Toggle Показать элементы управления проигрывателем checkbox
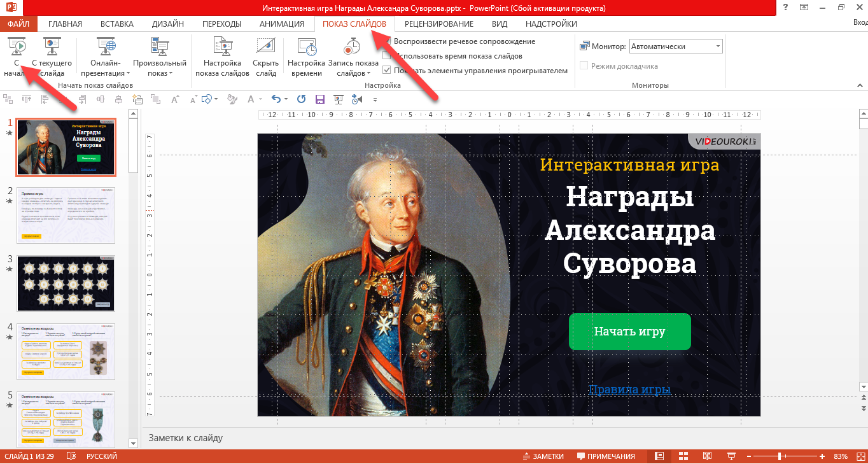The width and height of the screenshot is (868, 464). (x=387, y=71)
